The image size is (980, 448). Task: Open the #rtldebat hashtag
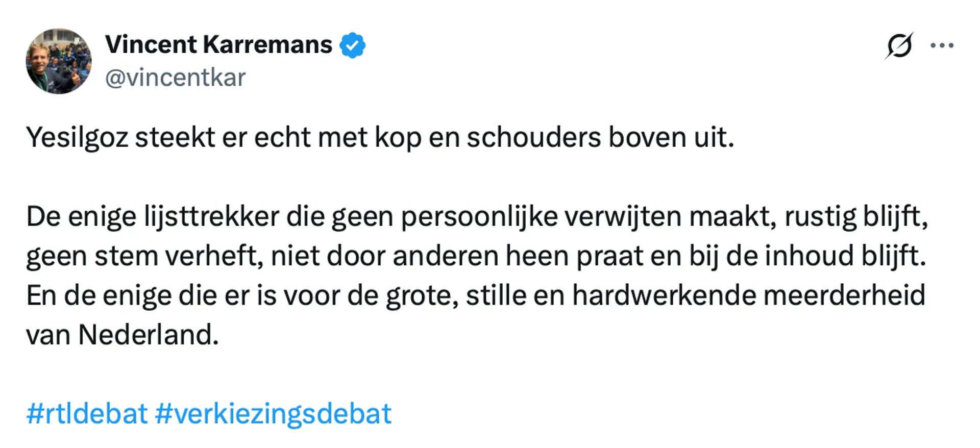(x=87, y=413)
